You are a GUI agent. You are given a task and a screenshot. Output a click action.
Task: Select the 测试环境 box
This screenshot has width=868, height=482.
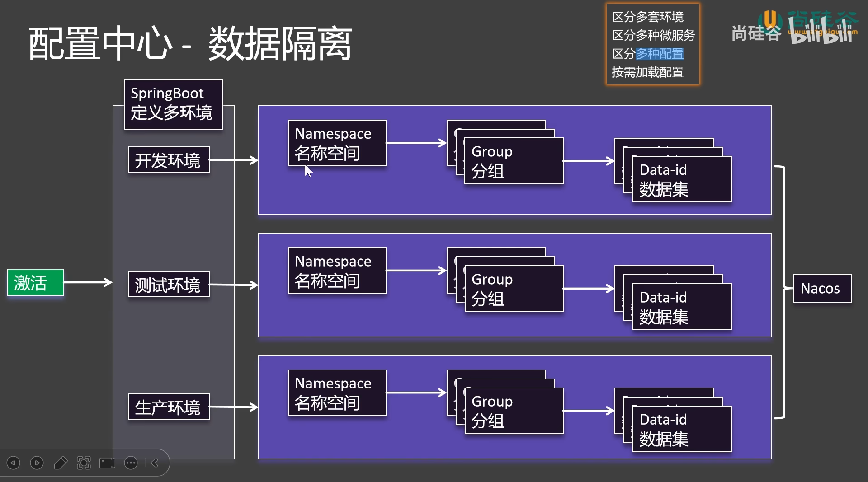tap(168, 285)
